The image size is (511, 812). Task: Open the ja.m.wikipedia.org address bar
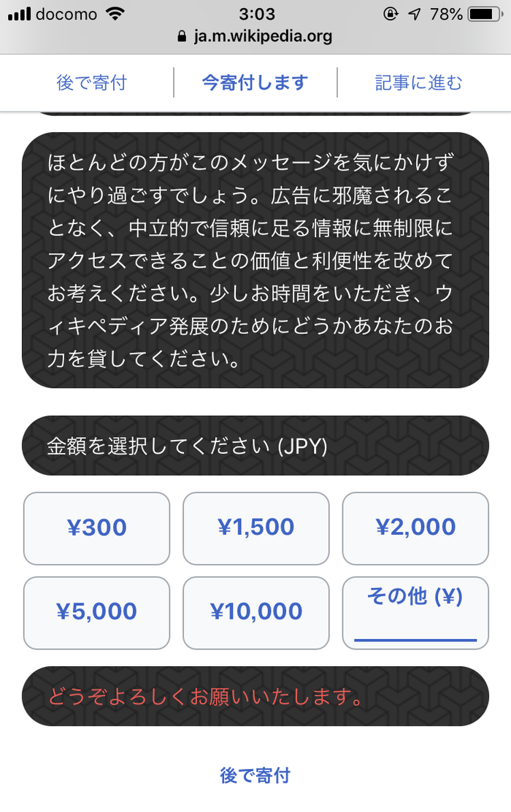pyautogui.click(x=255, y=36)
